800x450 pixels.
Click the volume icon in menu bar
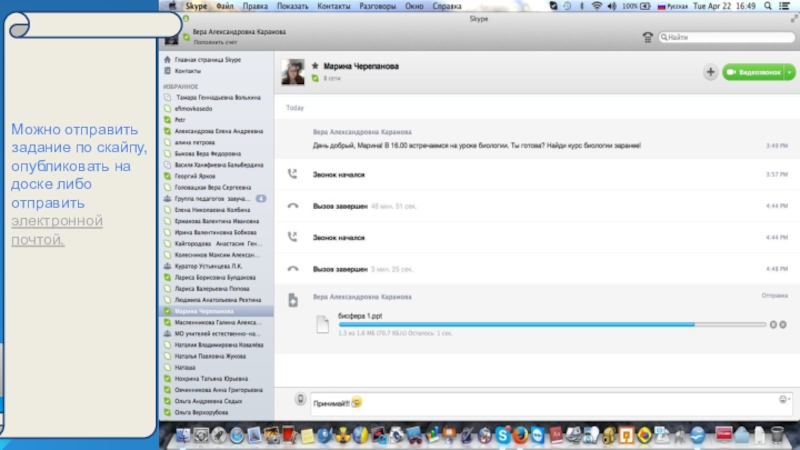[x=611, y=6]
